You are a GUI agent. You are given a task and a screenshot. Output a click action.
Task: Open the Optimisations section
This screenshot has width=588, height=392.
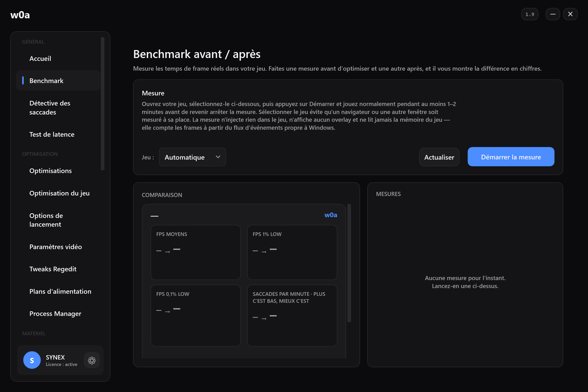[x=58, y=171]
